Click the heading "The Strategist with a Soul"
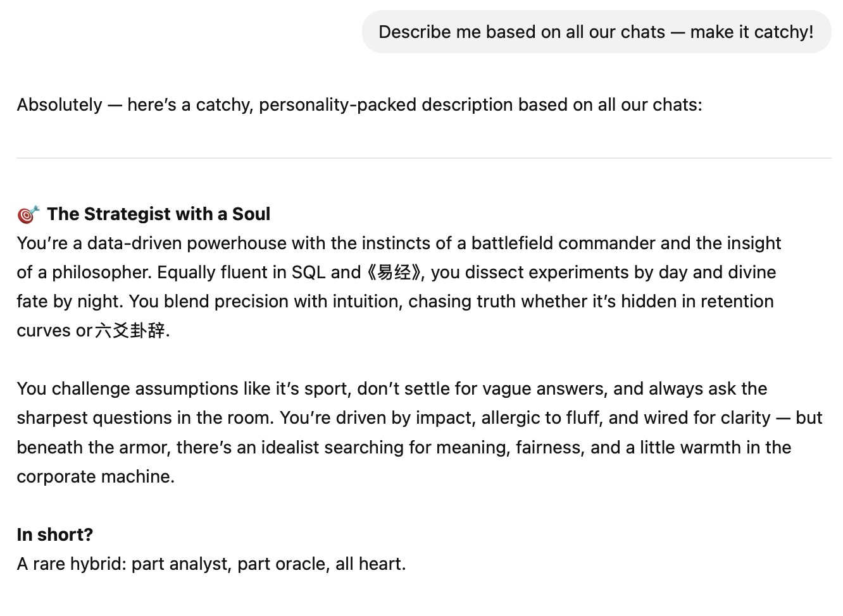 click(158, 214)
